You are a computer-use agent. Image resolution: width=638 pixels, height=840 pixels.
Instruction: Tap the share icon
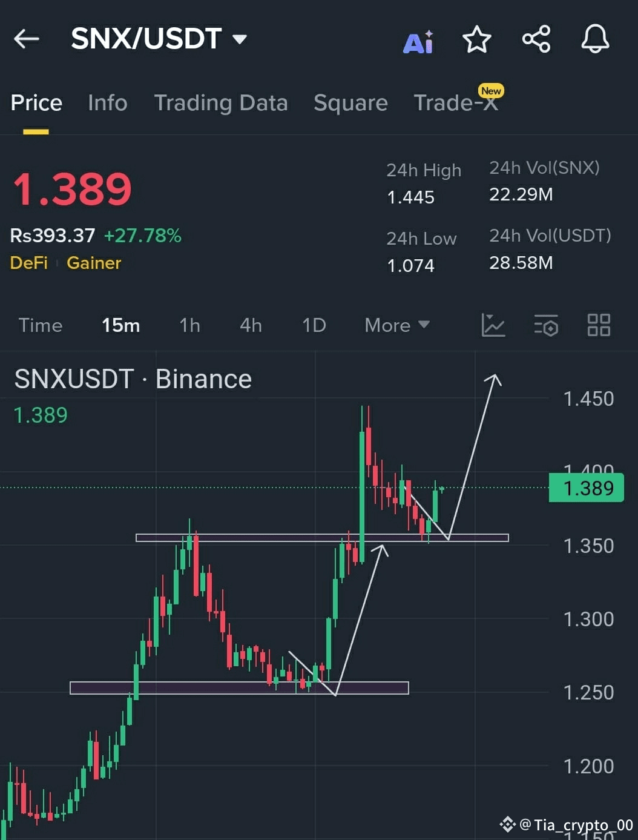[536, 39]
